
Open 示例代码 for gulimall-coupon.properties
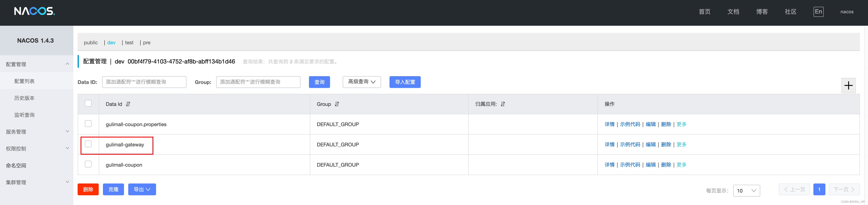click(630, 124)
